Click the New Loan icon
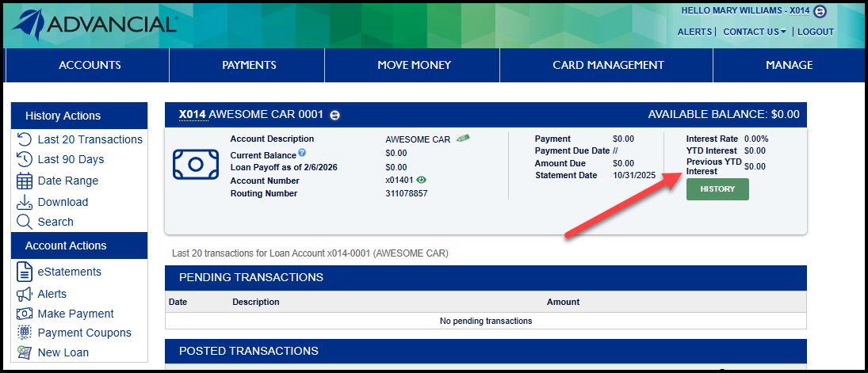 pos(25,352)
